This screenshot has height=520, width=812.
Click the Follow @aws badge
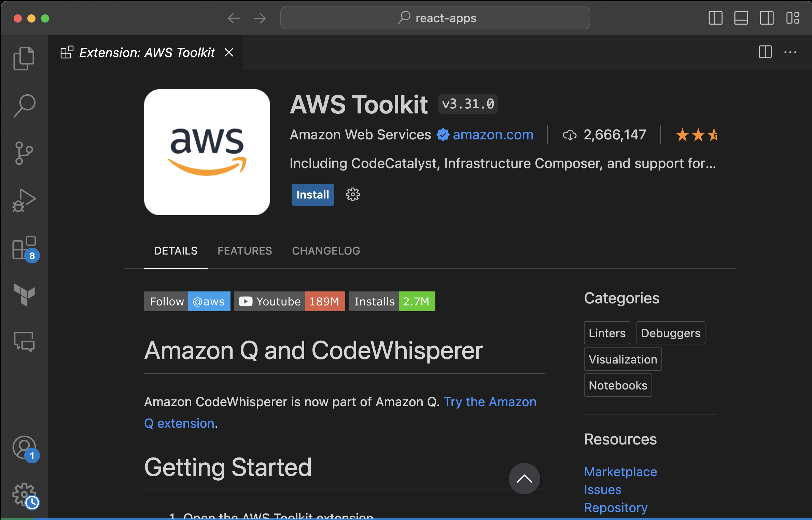tap(187, 301)
